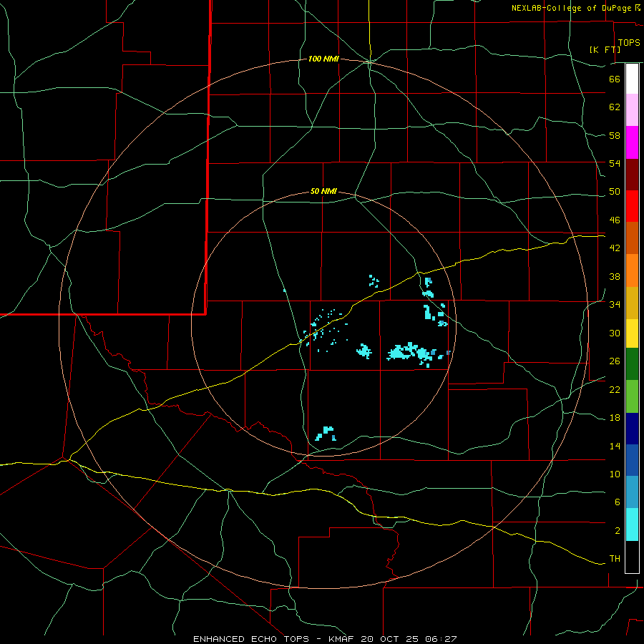Click the 100 NMI range ring label
Screen dimensions: 644x644
[x=323, y=59]
